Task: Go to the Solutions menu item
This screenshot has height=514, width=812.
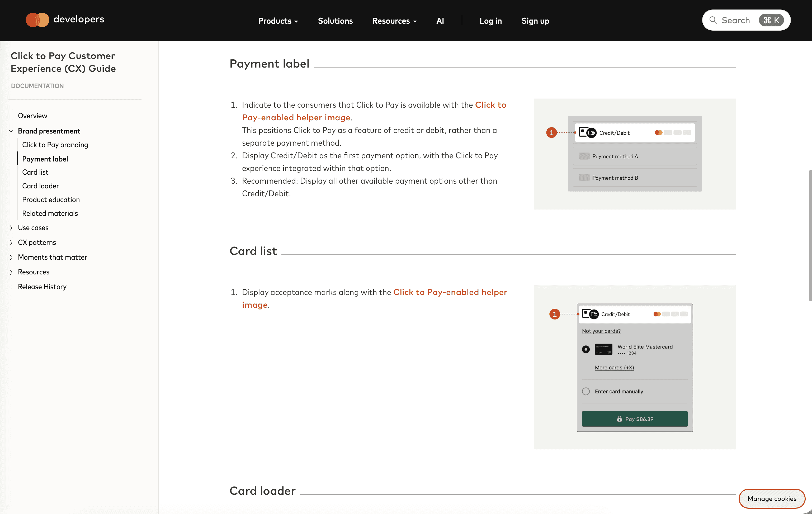Action: tap(335, 21)
